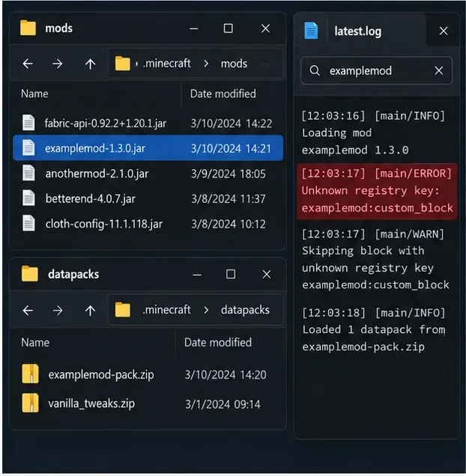Image resolution: width=466 pixels, height=476 pixels.
Task: Click the fabric-api jar file icon
Action: click(28, 123)
